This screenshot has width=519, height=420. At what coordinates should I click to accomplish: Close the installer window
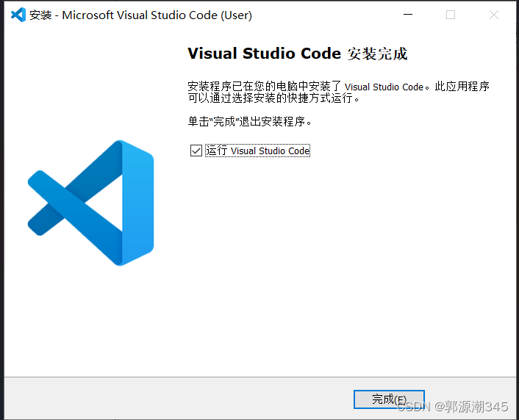[494, 15]
